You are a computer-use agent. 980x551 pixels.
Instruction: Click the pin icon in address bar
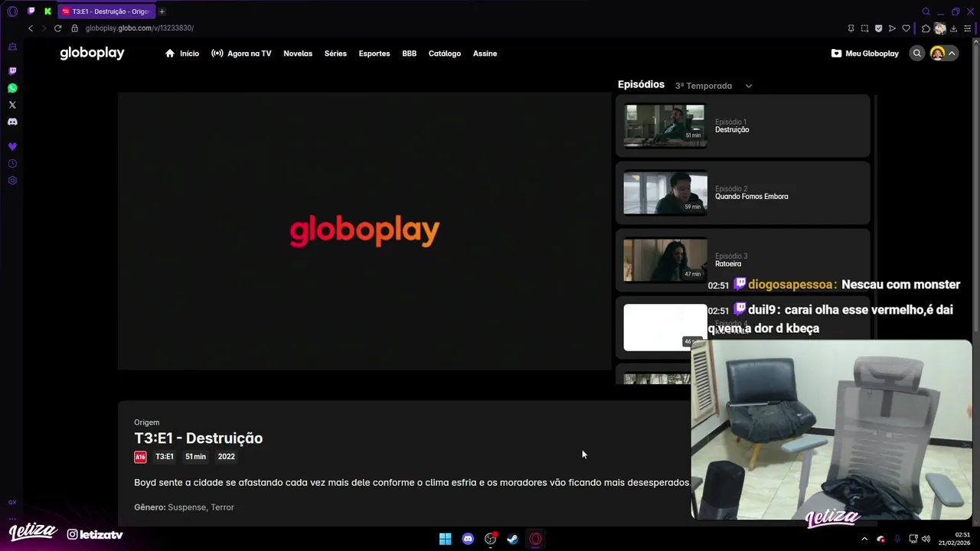pos(851,28)
